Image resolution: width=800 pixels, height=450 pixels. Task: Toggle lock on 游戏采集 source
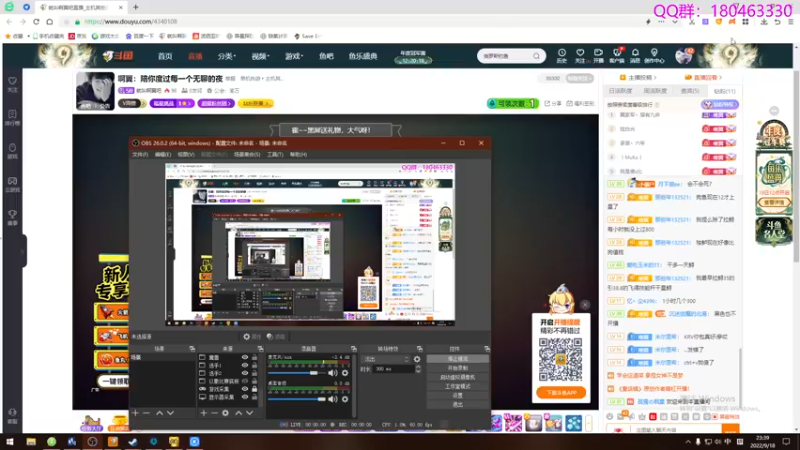254,389
